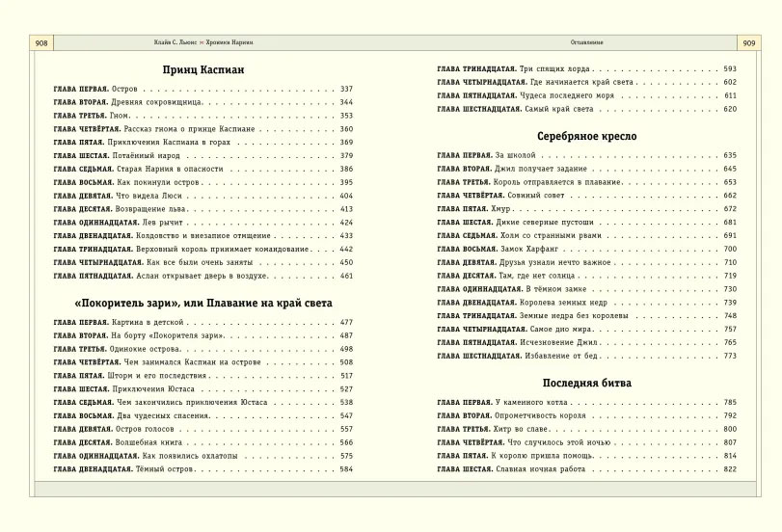Image resolution: width=782 pixels, height=532 pixels.
Task: Click the row 'Как покинули остров'
Action: point(203,182)
